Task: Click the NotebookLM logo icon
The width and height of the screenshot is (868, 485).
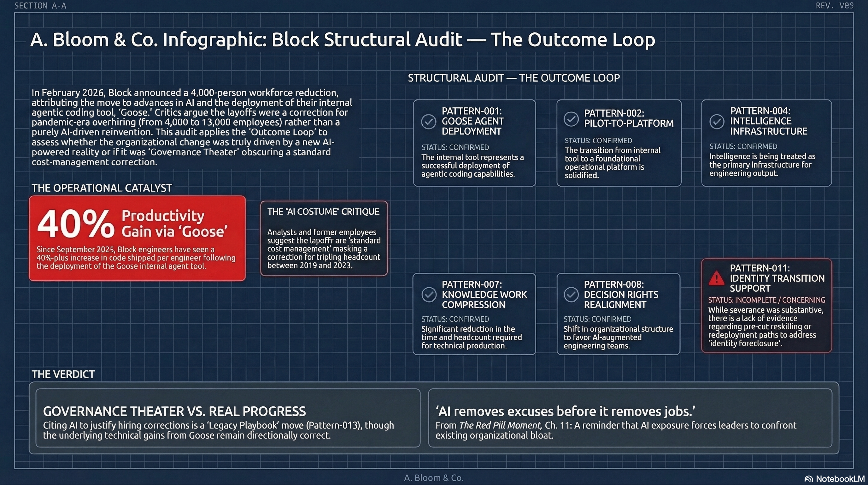Action: tap(809, 479)
